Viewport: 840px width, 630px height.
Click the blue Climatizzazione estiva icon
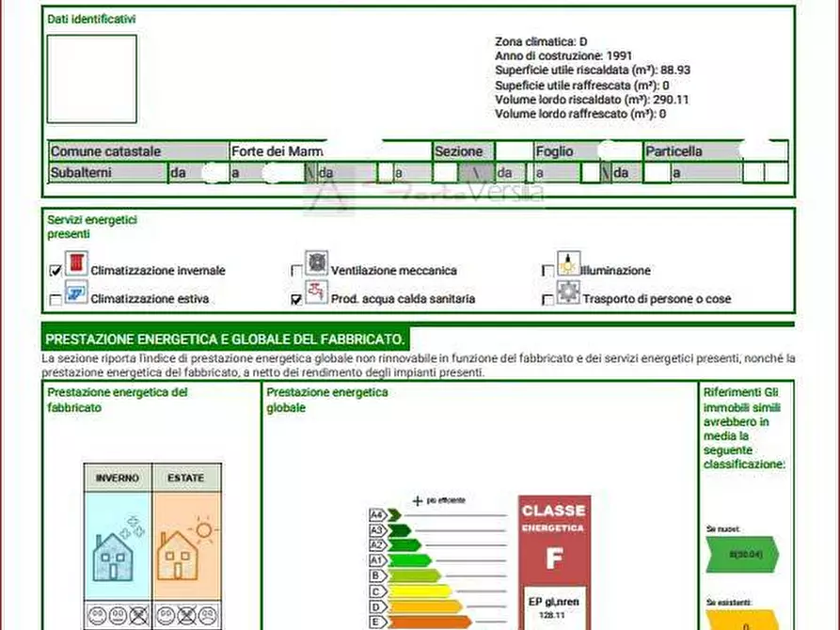(x=76, y=291)
